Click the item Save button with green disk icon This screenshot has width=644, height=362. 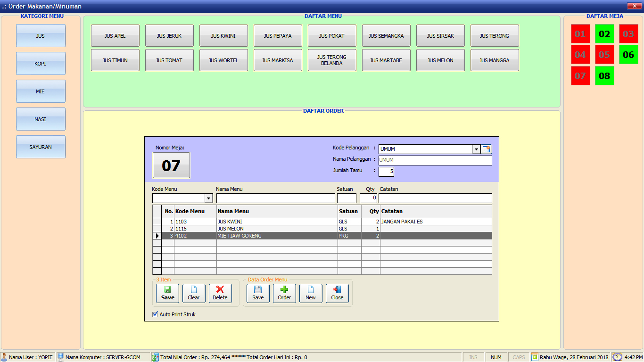[x=167, y=293]
